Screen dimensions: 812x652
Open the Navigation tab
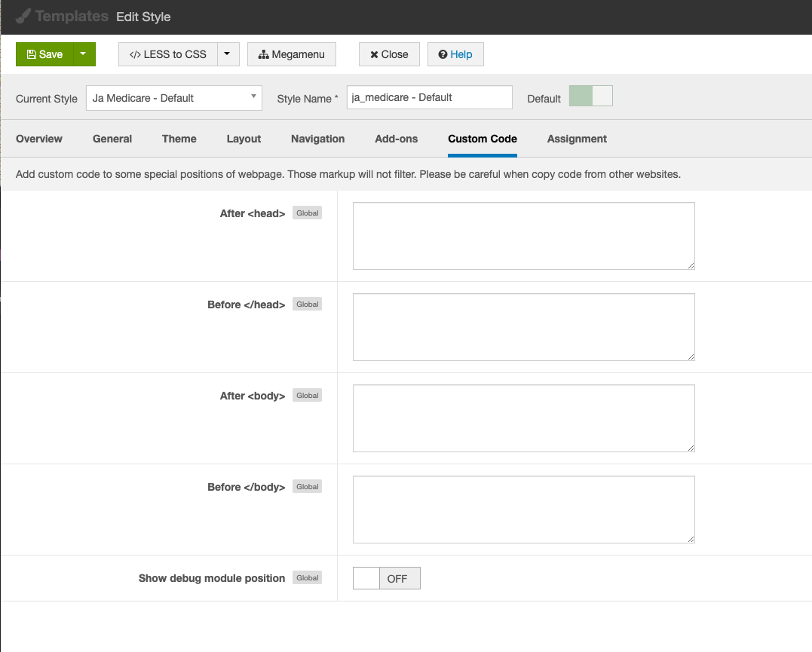tap(317, 139)
